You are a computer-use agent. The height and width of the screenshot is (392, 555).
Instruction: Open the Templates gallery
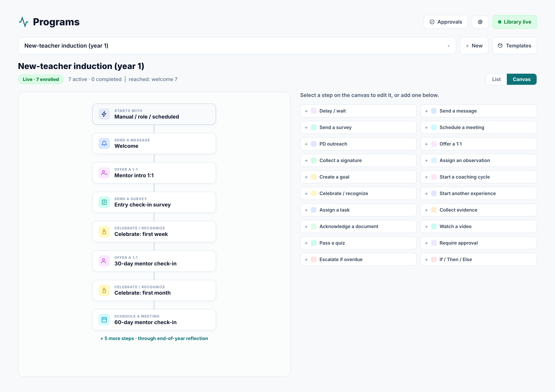tap(514, 46)
